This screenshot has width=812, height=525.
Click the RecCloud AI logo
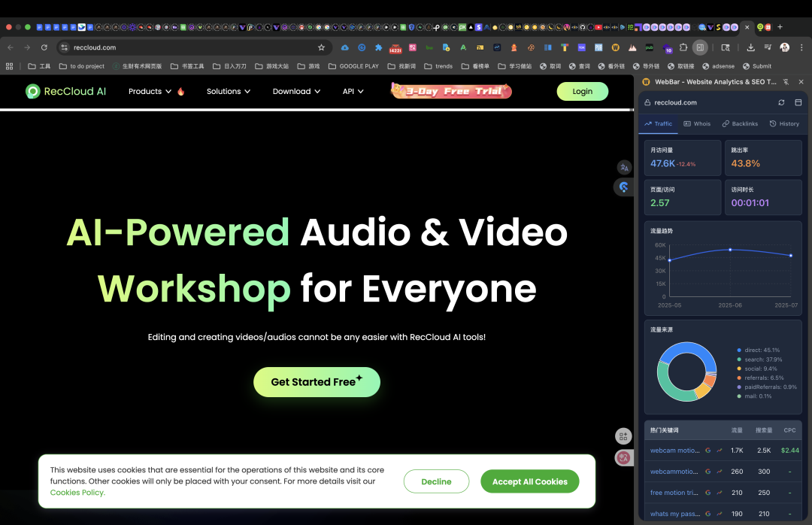point(65,91)
